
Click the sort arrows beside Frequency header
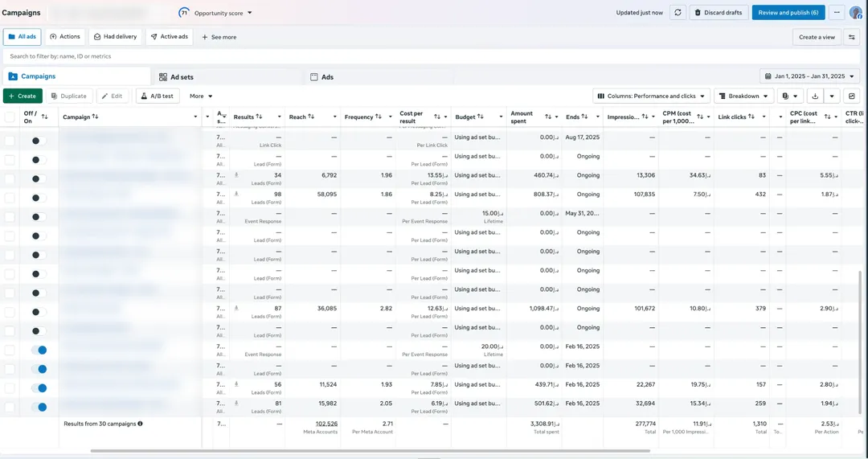pyautogui.click(x=379, y=117)
